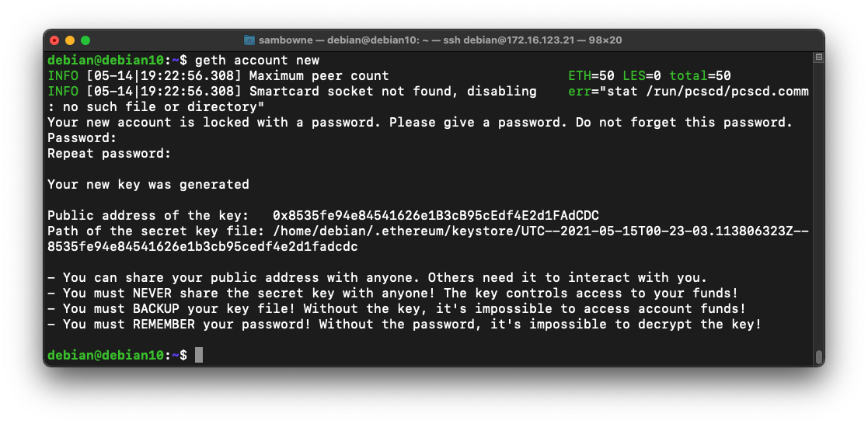Click the 'Repeat password:' prompt line
Screen dimensions: 868x424
109,153
